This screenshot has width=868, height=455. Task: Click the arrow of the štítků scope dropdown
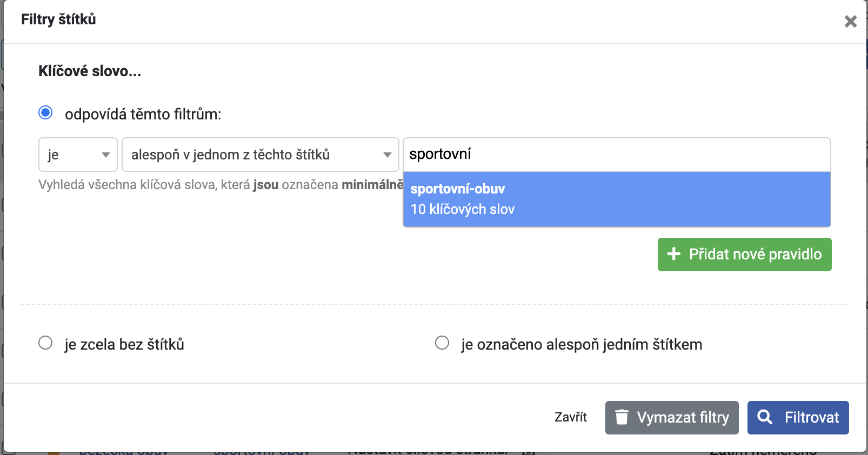[387, 155]
